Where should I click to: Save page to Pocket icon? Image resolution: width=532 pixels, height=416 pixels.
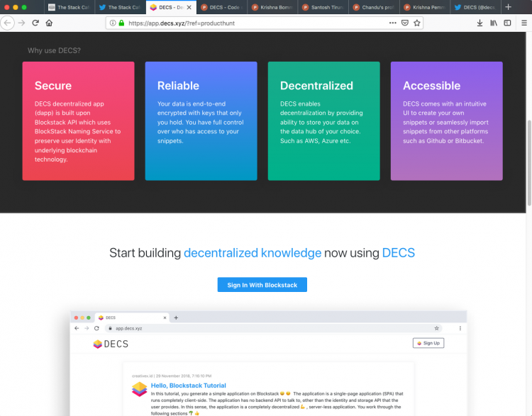pyautogui.click(x=405, y=23)
